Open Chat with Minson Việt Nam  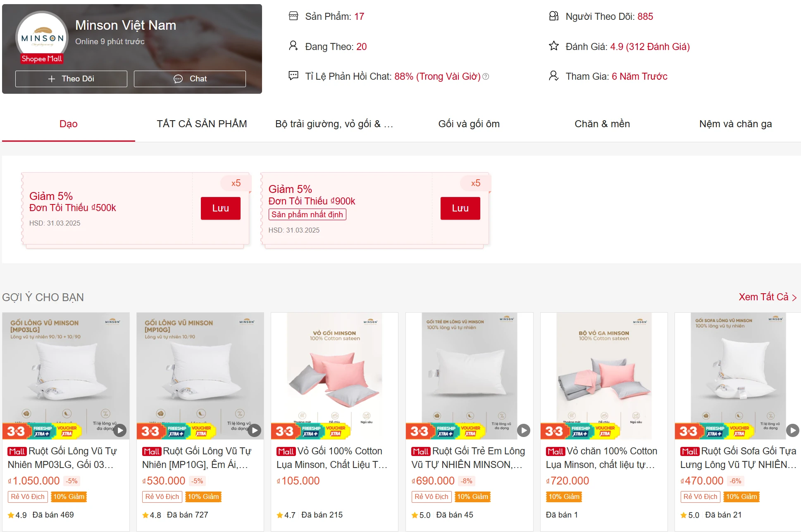190,78
